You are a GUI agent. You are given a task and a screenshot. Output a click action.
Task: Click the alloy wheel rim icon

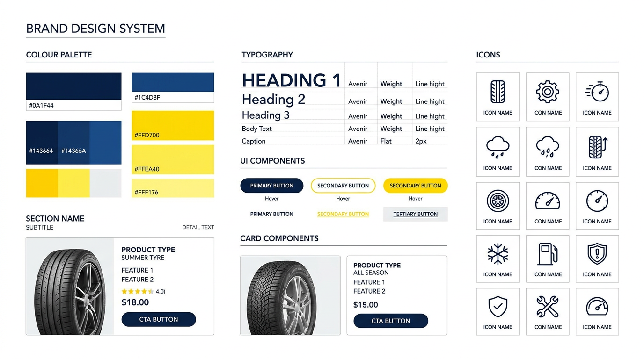(498, 201)
